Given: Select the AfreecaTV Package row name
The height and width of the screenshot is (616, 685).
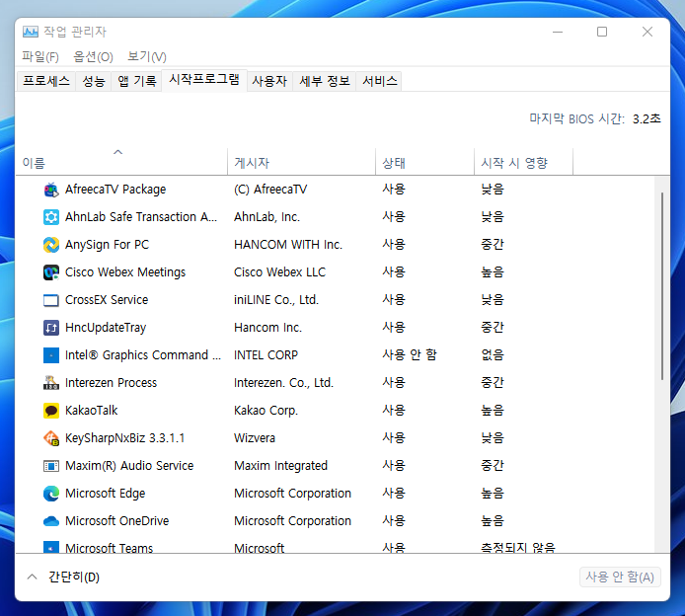Looking at the screenshot, I should tap(115, 190).
